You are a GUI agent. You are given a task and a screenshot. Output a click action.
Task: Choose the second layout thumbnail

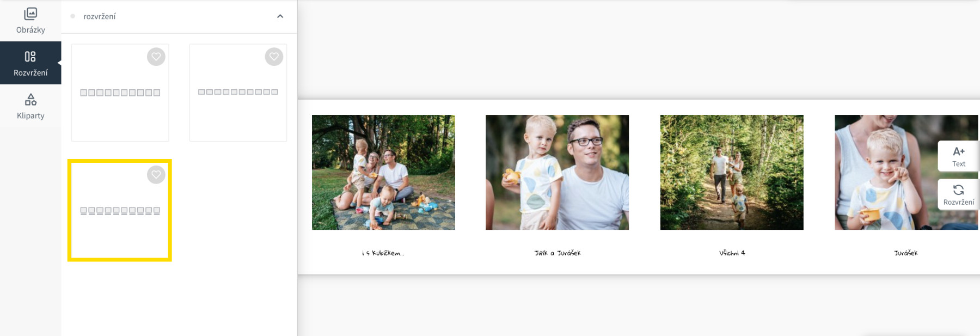238,93
